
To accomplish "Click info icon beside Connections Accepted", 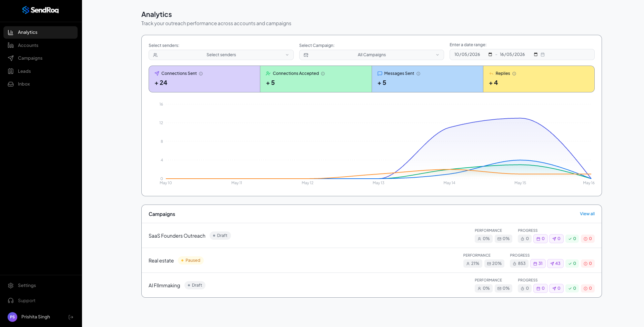I will pos(323,74).
